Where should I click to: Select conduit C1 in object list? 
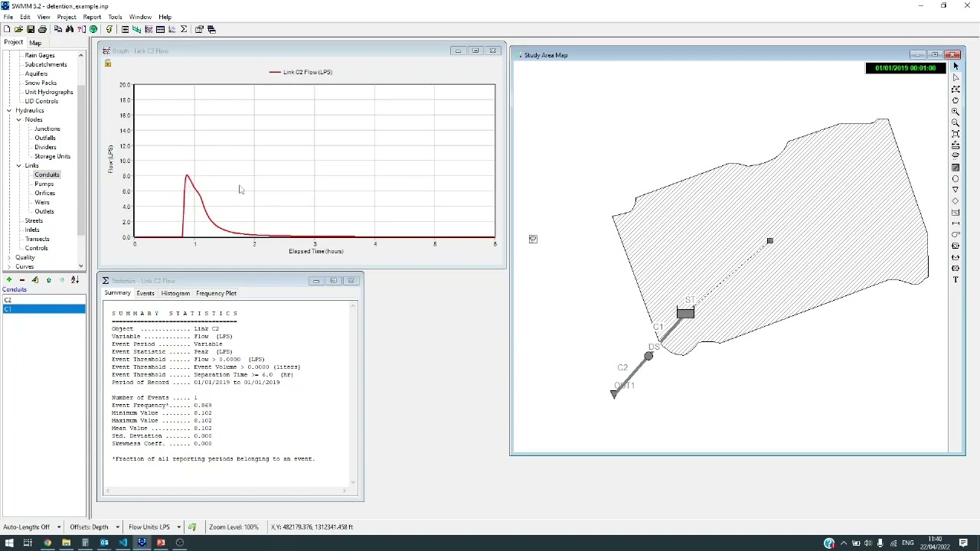coord(44,308)
